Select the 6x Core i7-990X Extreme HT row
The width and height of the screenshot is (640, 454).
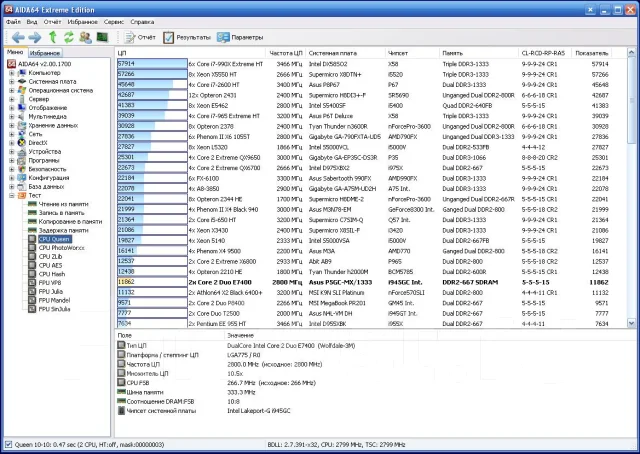[363, 64]
